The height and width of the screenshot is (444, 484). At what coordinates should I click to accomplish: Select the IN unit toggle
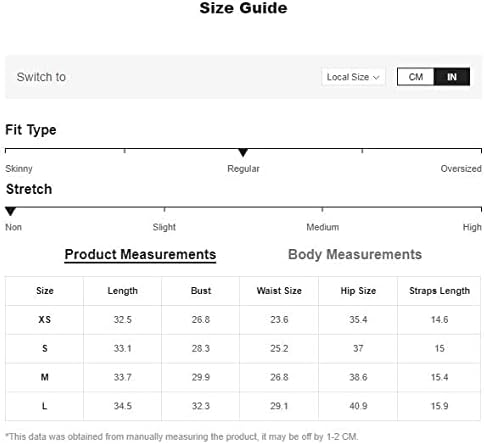coord(452,77)
